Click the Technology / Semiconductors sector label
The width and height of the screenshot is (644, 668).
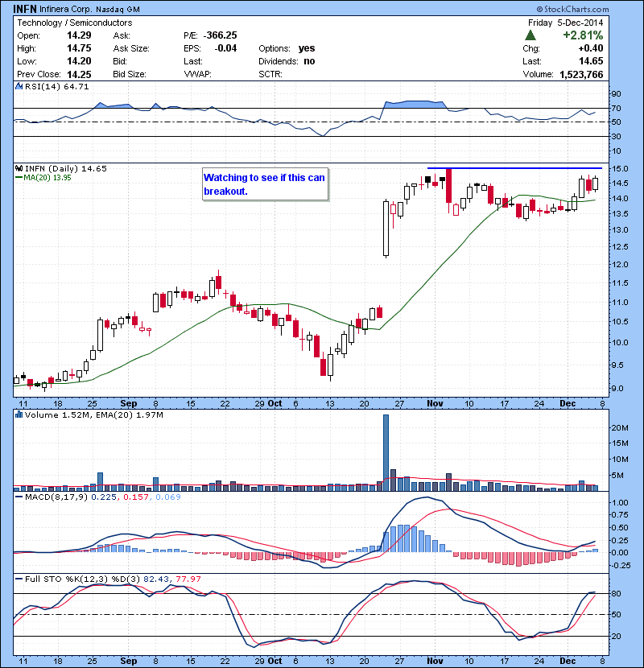click(x=75, y=23)
